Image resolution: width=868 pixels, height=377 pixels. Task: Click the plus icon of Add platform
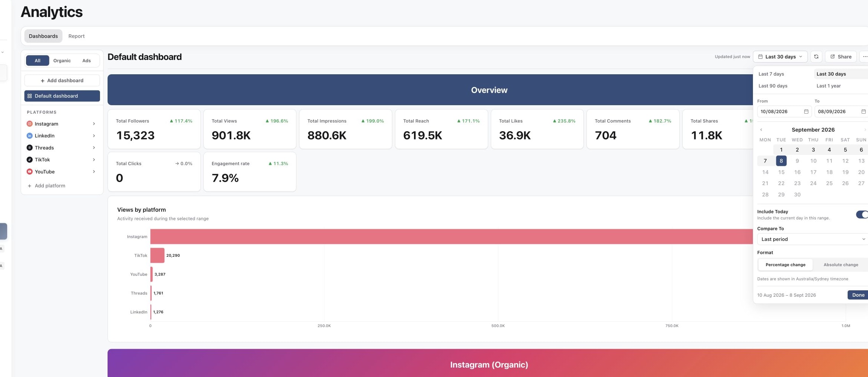pos(29,186)
